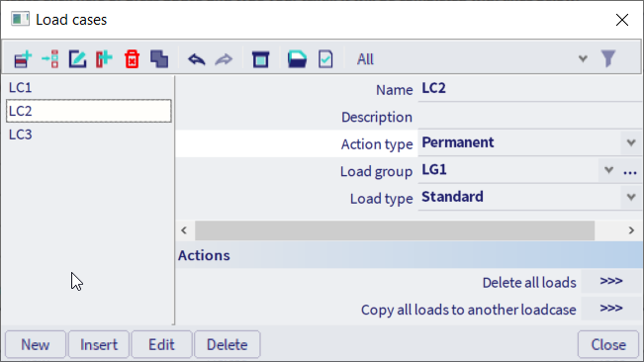Click the Actions section header

click(410, 255)
